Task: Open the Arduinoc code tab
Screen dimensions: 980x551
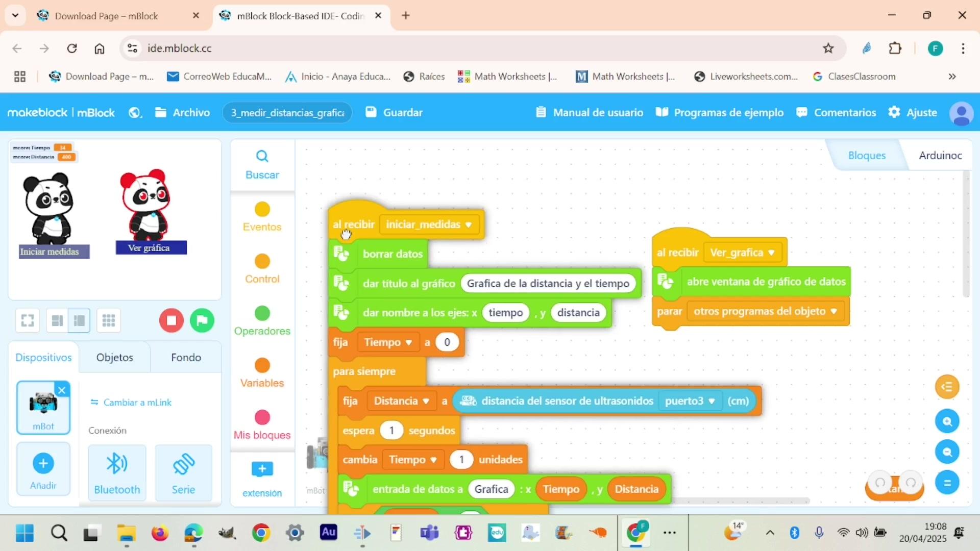Action: [x=940, y=156]
